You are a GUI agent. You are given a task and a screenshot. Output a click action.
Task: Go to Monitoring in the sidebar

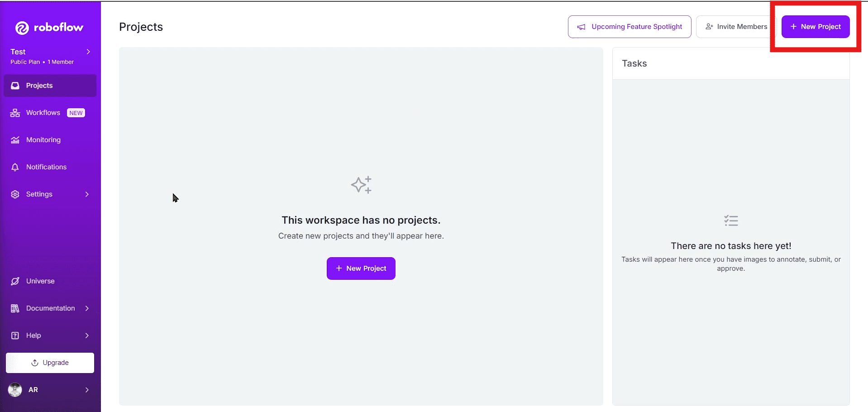[43, 140]
